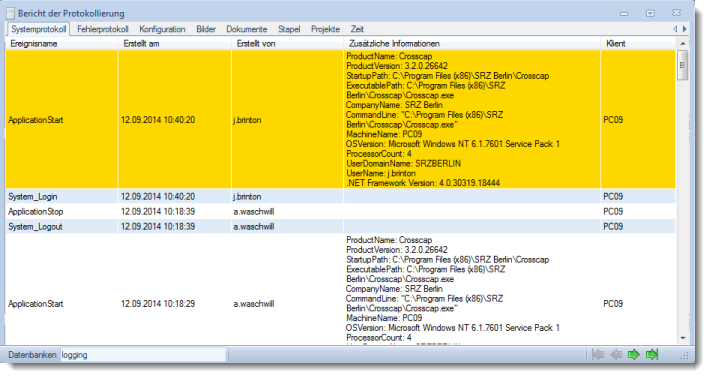Click a.waschwill in System_Logout row
710x378 pixels.
(x=254, y=226)
